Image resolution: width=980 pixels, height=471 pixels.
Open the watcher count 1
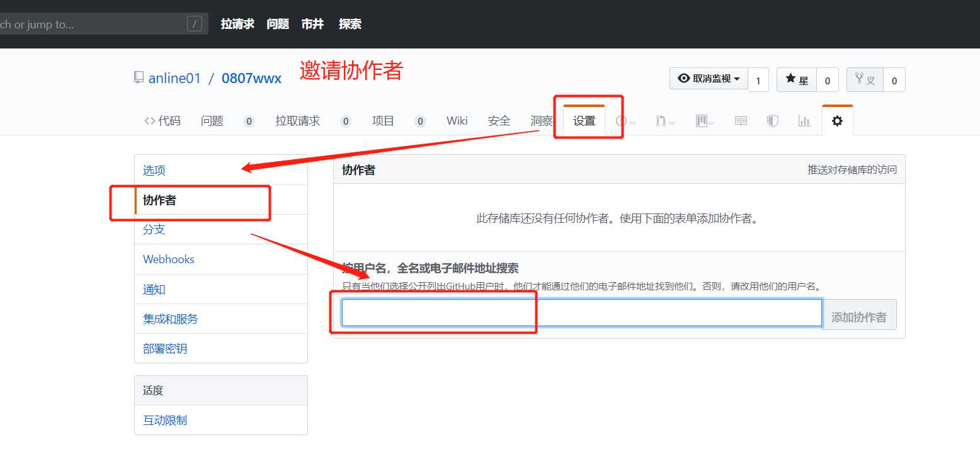[758, 81]
